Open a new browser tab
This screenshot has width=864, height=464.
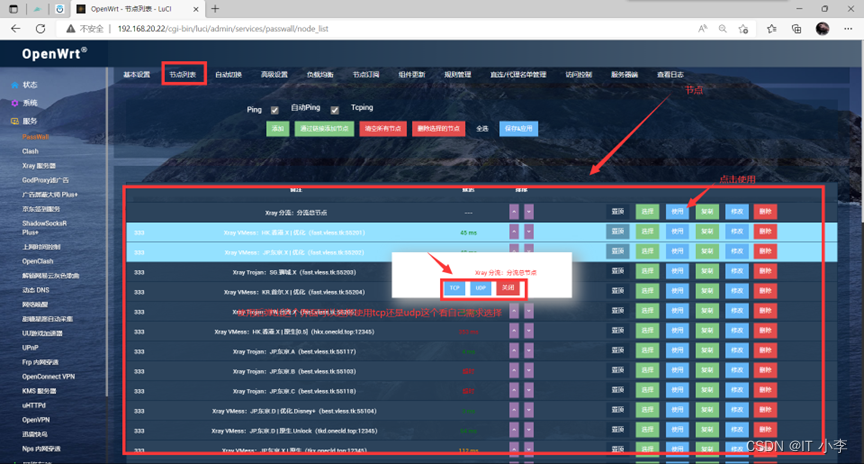point(215,9)
